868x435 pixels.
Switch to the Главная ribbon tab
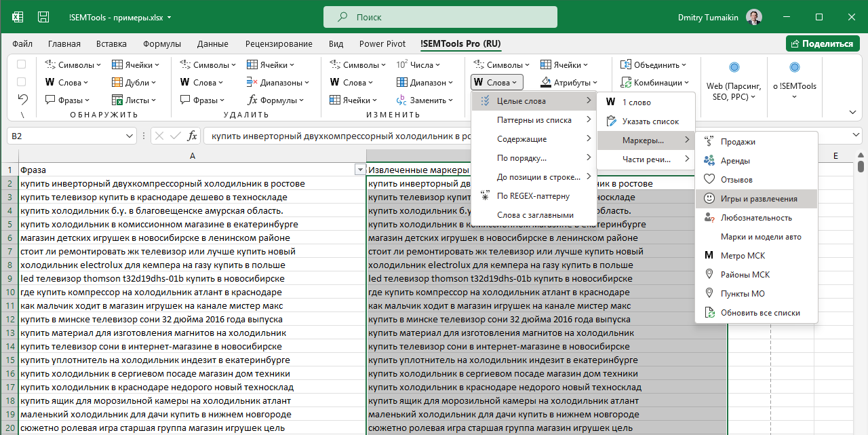point(64,43)
